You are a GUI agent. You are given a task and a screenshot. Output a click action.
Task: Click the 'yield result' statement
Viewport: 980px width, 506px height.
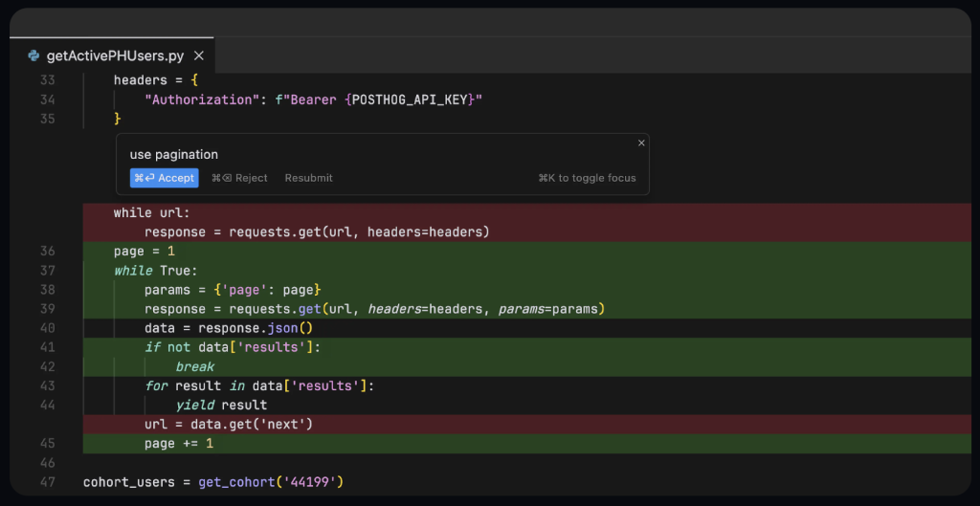click(x=221, y=405)
